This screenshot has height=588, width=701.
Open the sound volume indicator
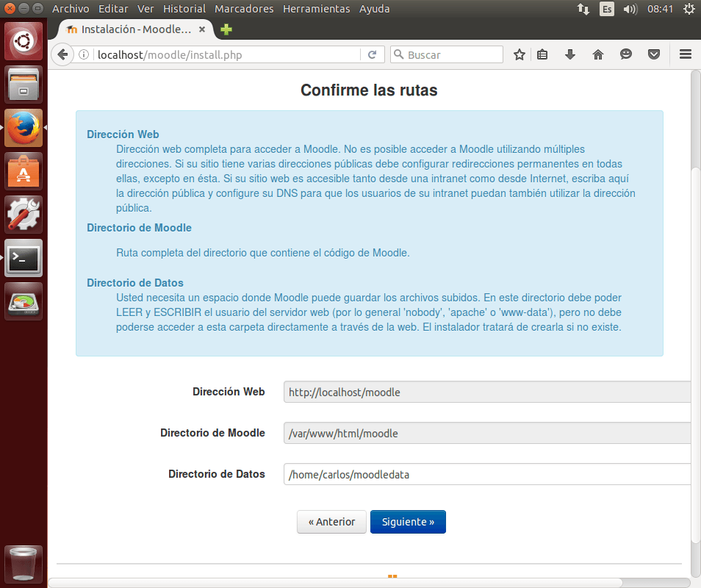[x=630, y=9]
